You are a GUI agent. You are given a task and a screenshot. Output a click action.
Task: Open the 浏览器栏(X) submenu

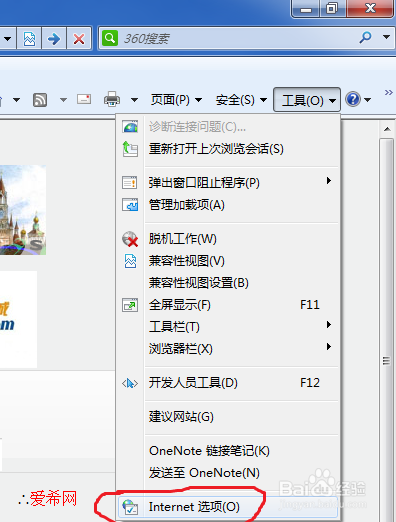pos(228,349)
